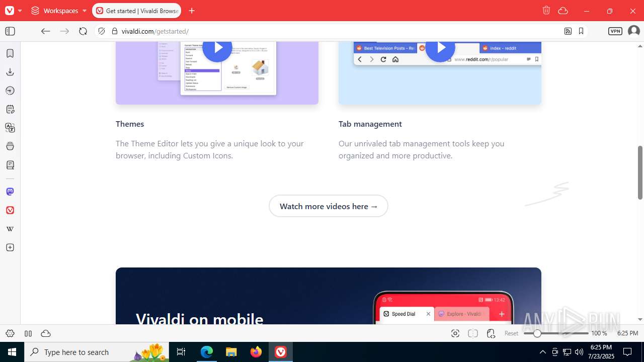
Task: Click scrollbar down arrow
Action: pos(640,319)
